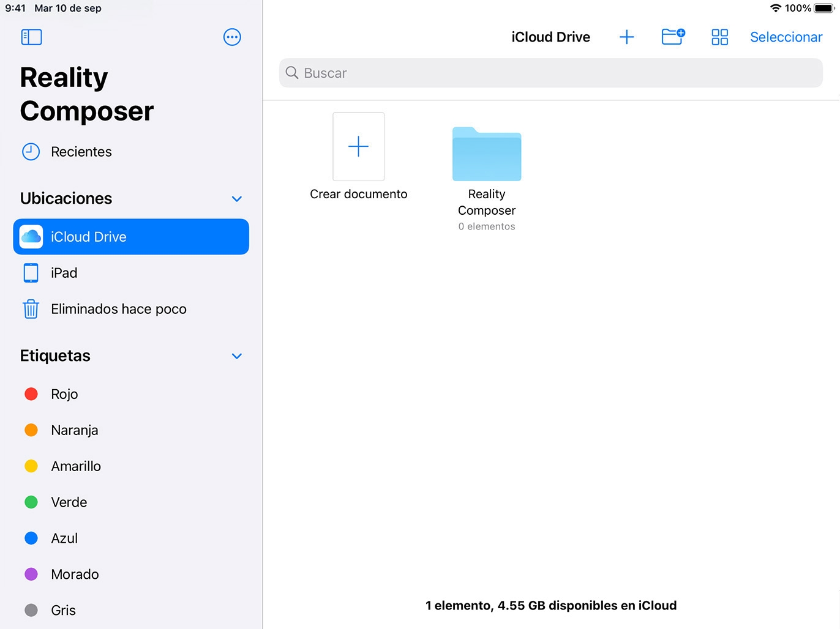Click the '0 elementos' folder subtitle
The height and width of the screenshot is (629, 840).
pyautogui.click(x=487, y=226)
